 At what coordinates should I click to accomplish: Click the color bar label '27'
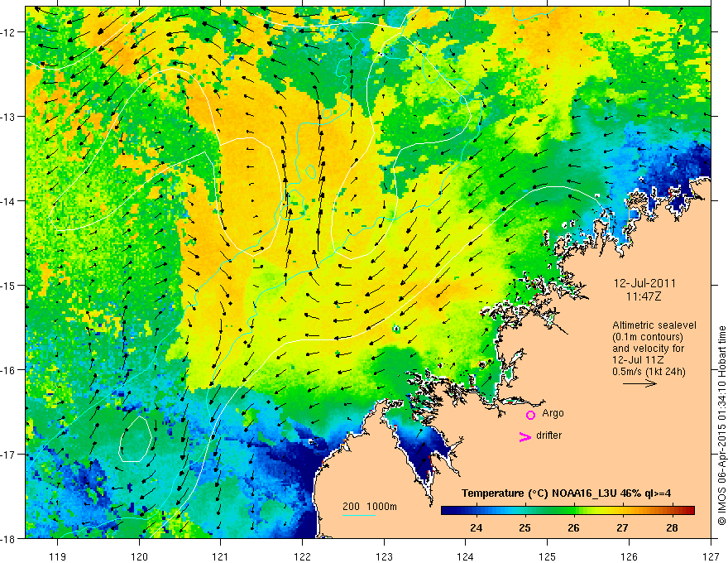point(623,527)
